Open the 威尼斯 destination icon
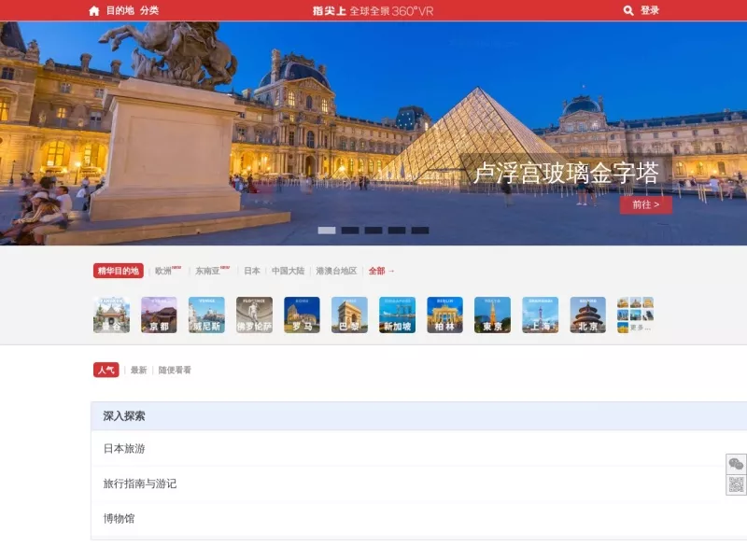This screenshot has width=747, height=560. pyautogui.click(x=206, y=315)
